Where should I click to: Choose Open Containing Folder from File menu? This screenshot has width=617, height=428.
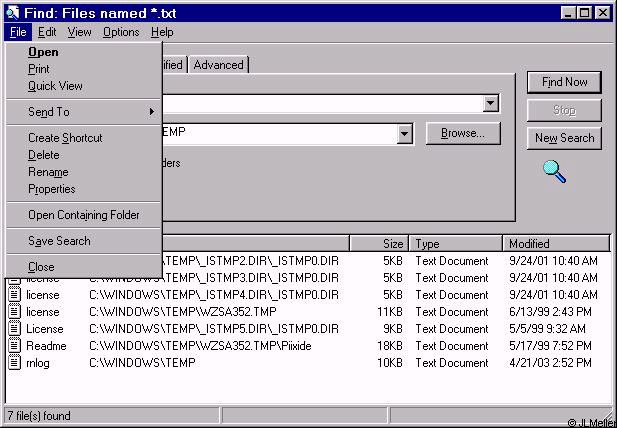84,215
